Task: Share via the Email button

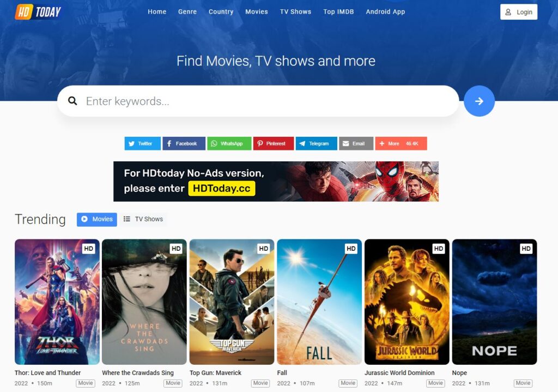Action: pyautogui.click(x=356, y=143)
